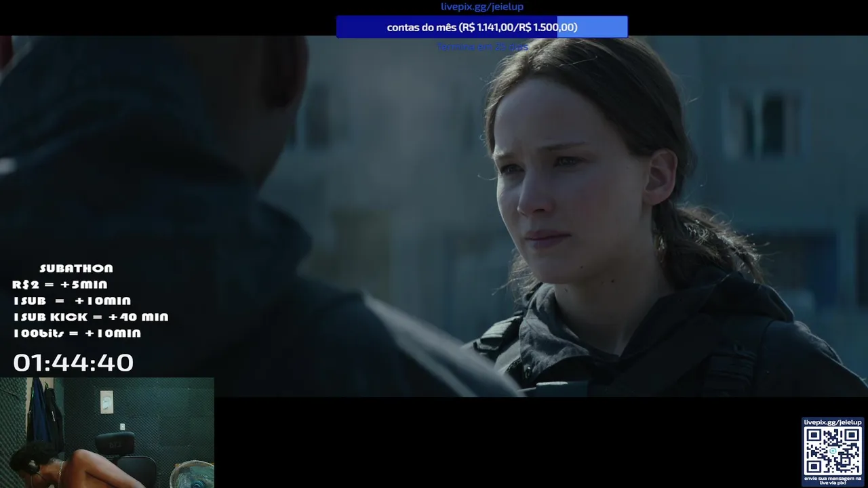The width and height of the screenshot is (868, 488).
Task: Click the livepix.gg/jeielup link at top
Action: pos(482,7)
